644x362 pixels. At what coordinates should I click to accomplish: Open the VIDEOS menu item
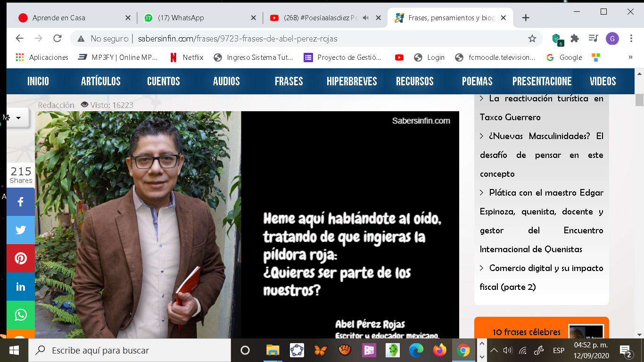(603, 81)
